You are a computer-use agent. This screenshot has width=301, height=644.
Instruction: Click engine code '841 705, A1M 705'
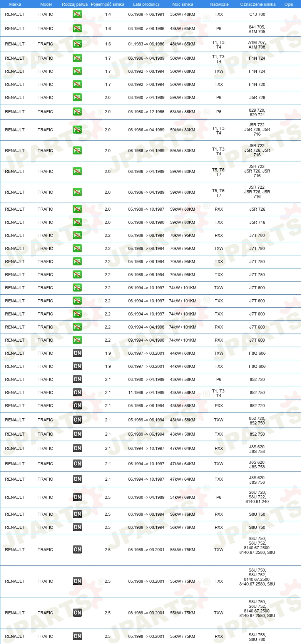pos(257,29)
